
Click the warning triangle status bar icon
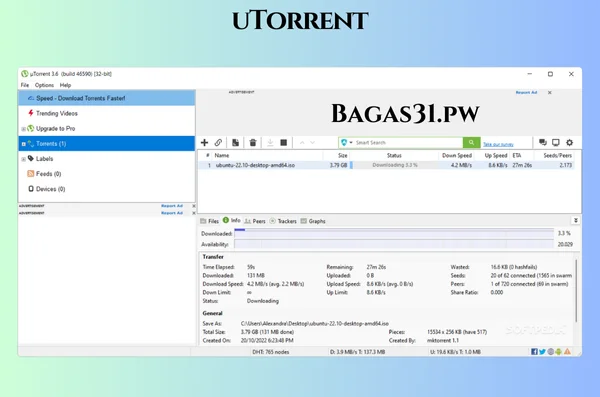click(567, 352)
